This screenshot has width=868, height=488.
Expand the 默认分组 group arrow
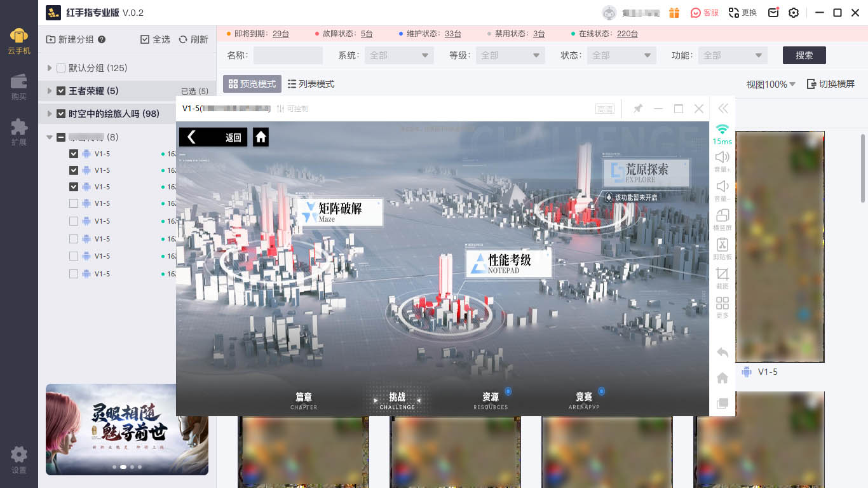coord(50,68)
